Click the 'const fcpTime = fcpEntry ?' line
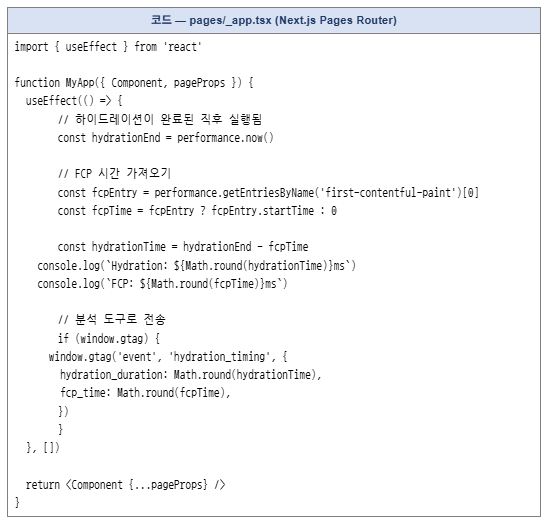The width and height of the screenshot is (548, 524). click(x=197, y=211)
